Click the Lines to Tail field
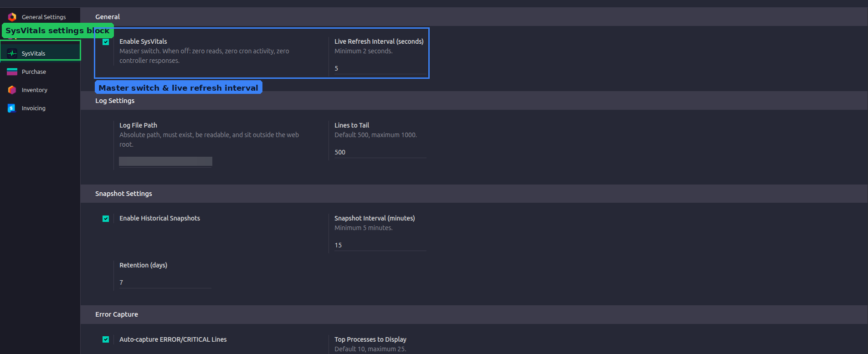The height and width of the screenshot is (354, 868). (380, 152)
